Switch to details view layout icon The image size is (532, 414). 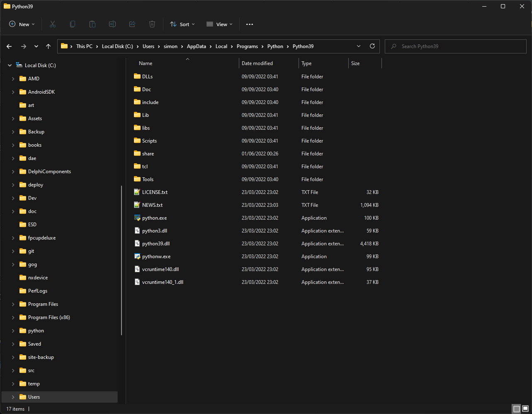coord(516,409)
